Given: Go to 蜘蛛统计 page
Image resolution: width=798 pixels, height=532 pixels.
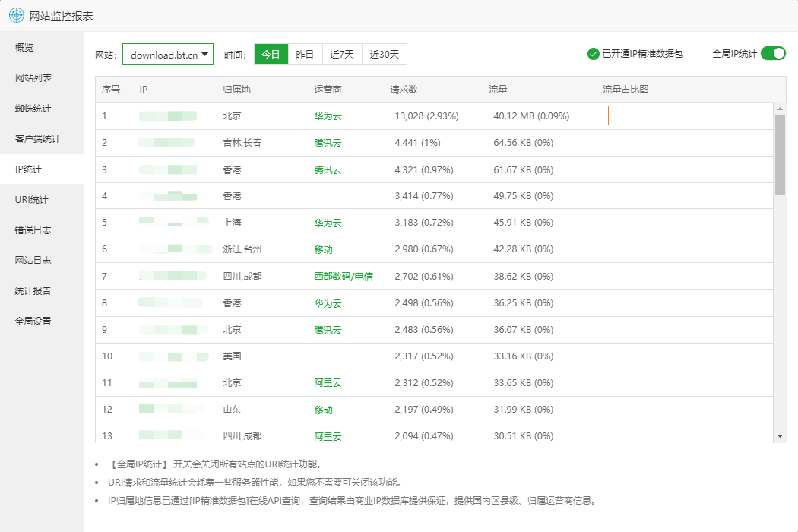Looking at the screenshot, I should coord(42,109).
